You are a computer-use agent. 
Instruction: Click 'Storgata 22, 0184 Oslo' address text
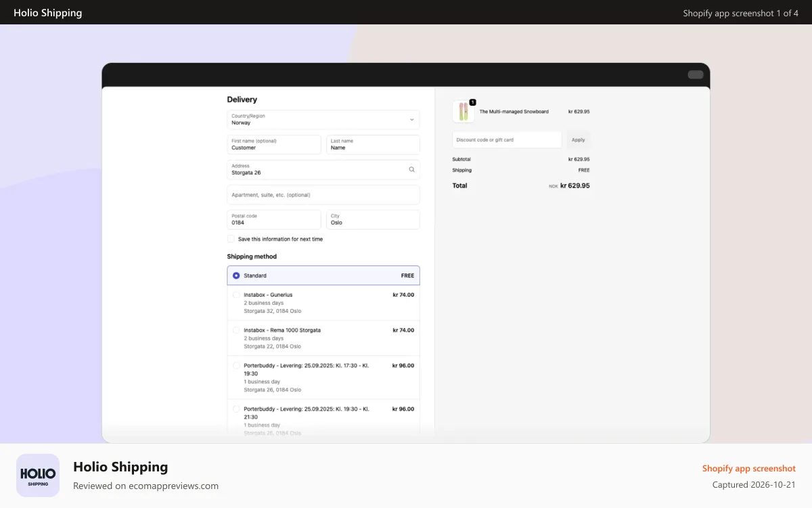pos(273,346)
